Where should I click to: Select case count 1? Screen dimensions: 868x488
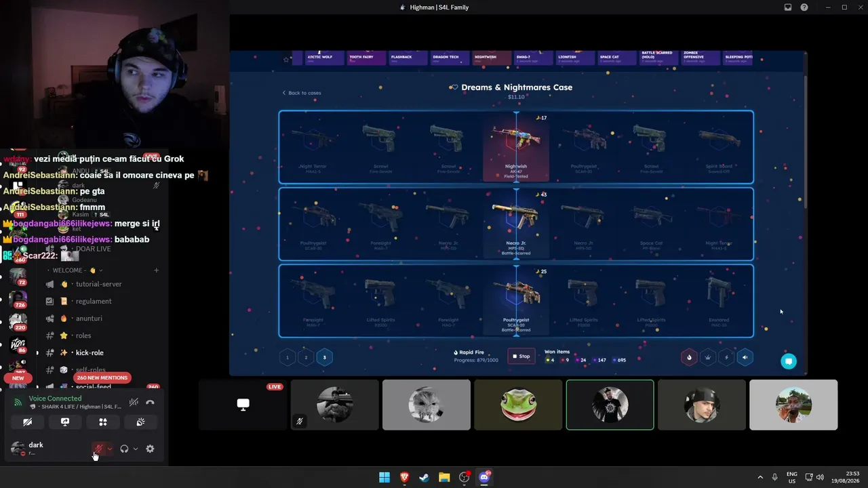coord(288,357)
